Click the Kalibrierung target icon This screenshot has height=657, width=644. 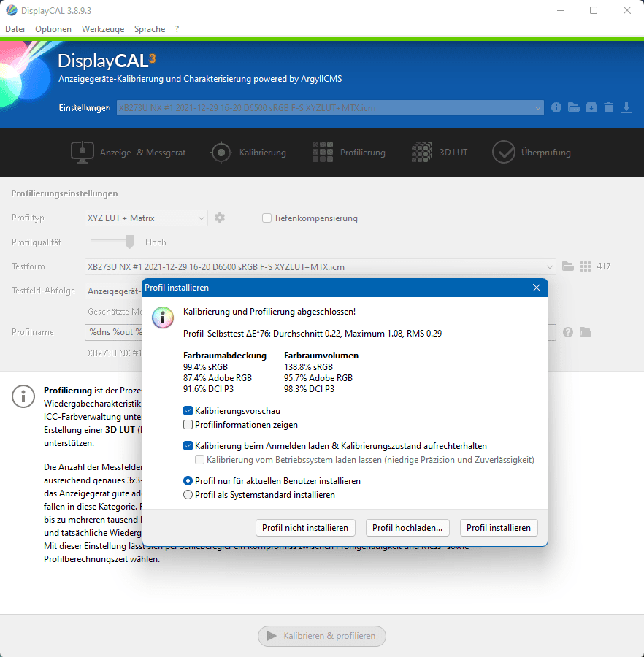click(x=221, y=152)
